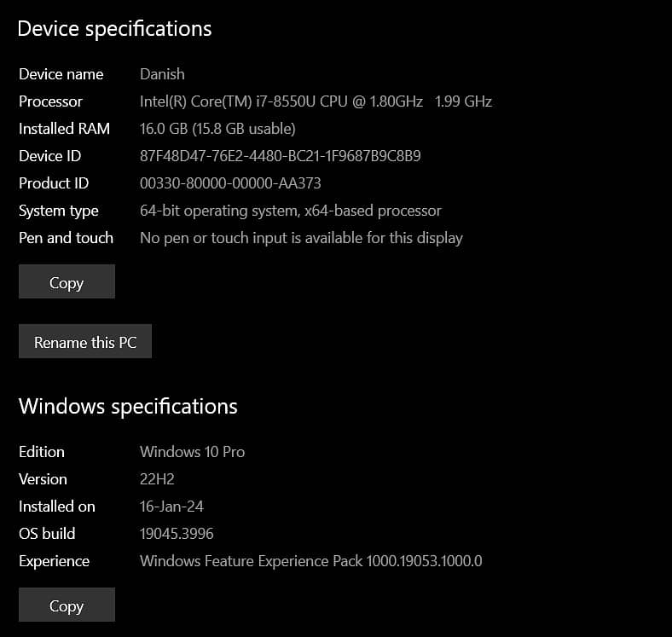Viewport: 672px width, 637px height.
Task: Click the 16.0 GB installed RAM value
Action: coord(217,129)
